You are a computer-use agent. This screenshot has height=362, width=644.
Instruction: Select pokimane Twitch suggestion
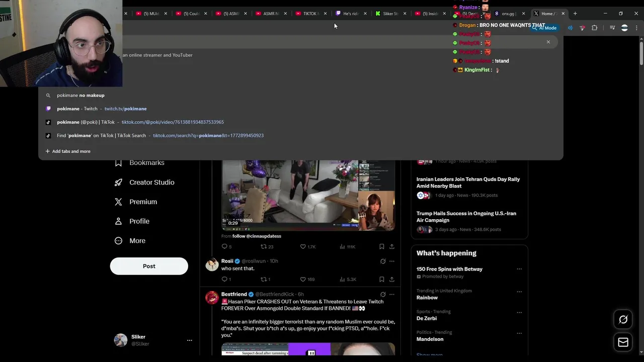301,109
